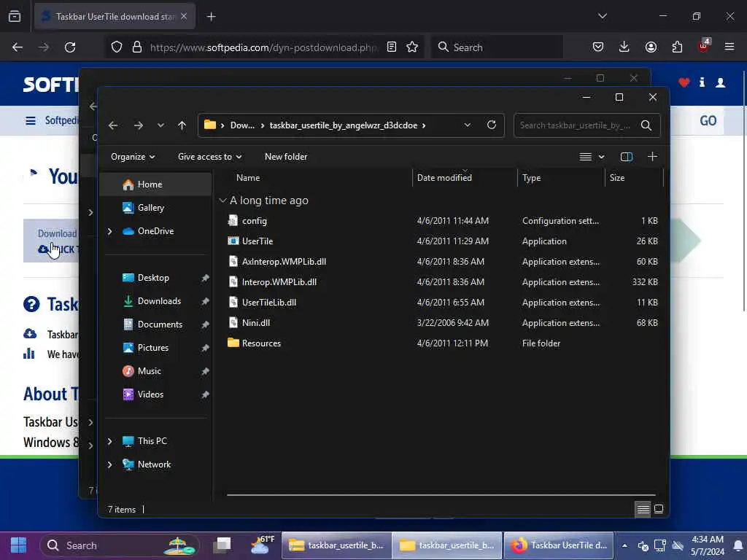
Task: Unpin Desktop using its pin icon
Action: click(205, 278)
